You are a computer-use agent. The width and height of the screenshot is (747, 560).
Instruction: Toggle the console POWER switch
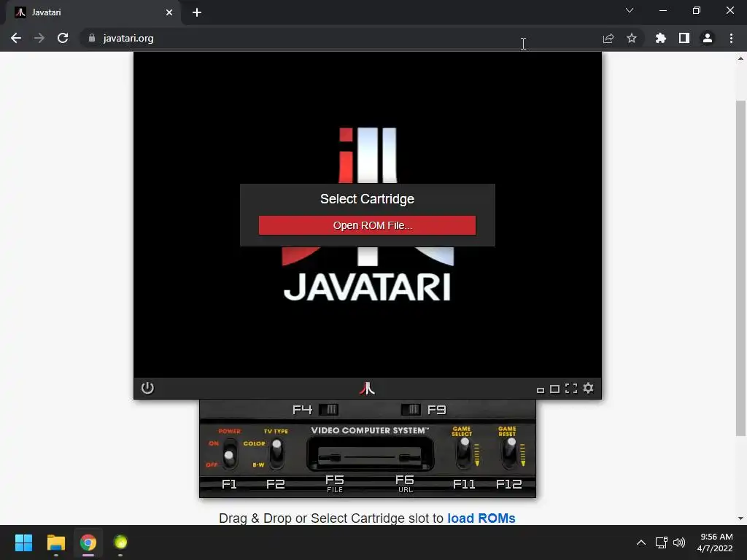tap(230, 452)
